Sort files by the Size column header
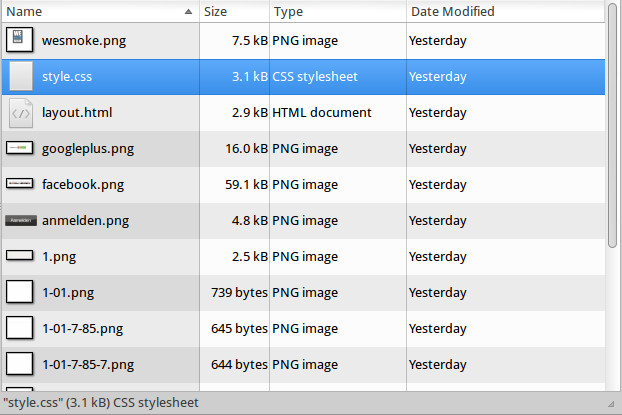This screenshot has width=622, height=415. 234,12
